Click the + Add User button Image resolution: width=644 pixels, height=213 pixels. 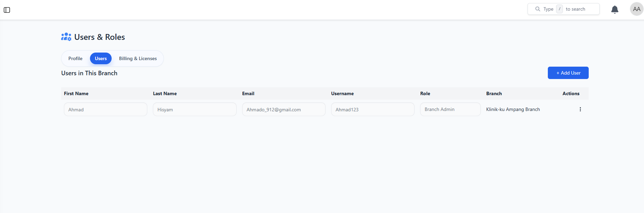568,73
